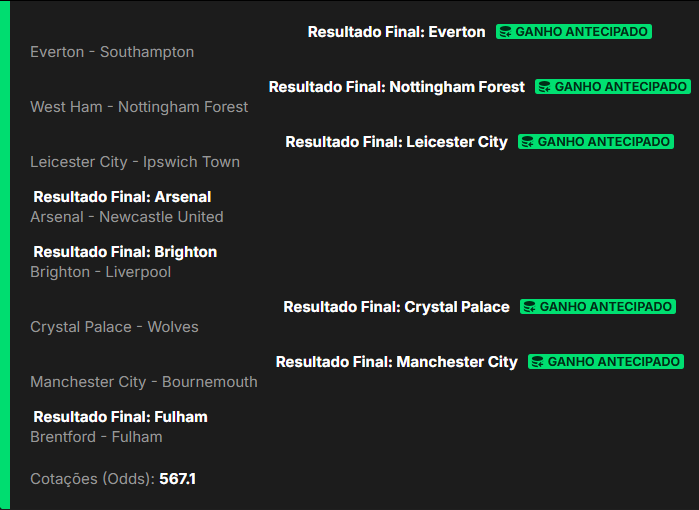
Task: Select Resultado Final: Nottingham Forest
Action: [396, 87]
